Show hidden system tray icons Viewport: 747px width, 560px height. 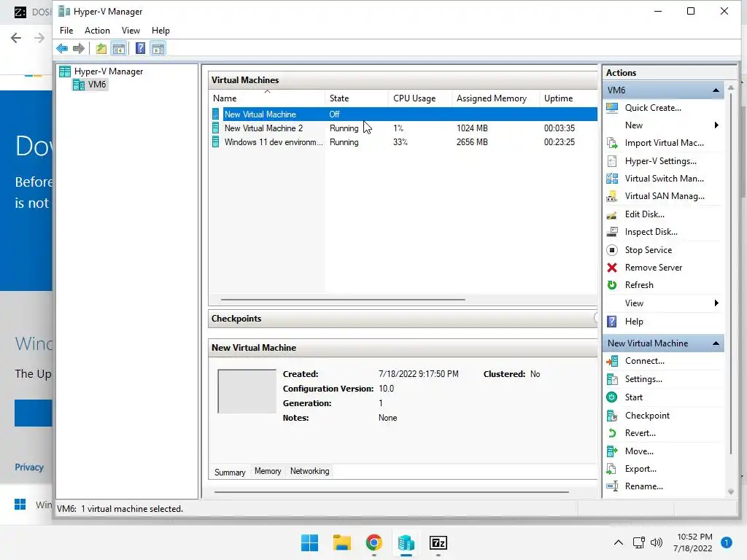tap(619, 542)
